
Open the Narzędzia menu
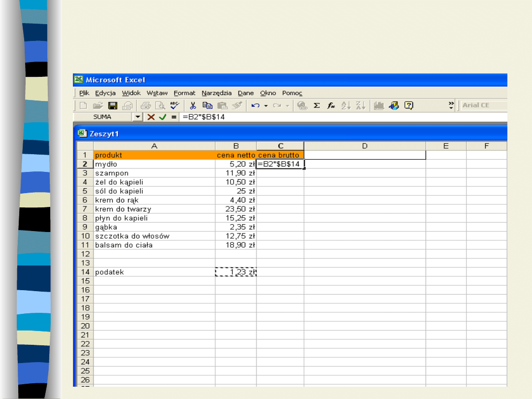(216, 93)
